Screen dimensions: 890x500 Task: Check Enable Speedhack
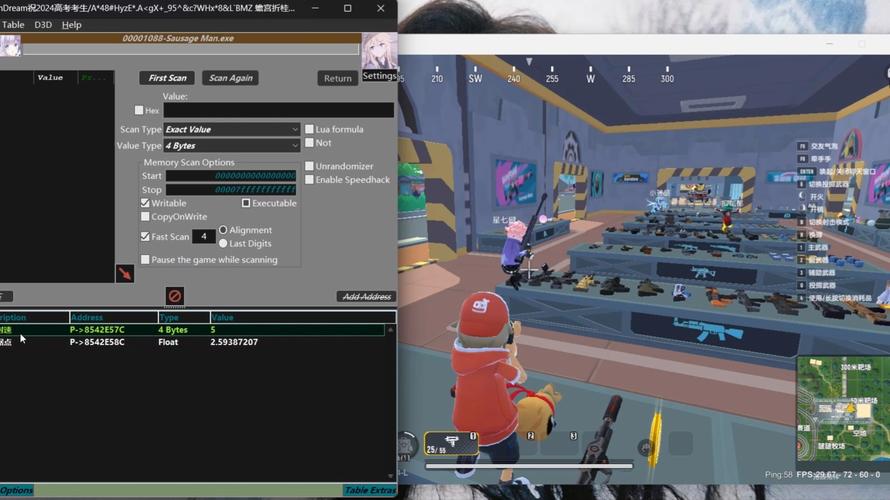[x=309, y=180]
